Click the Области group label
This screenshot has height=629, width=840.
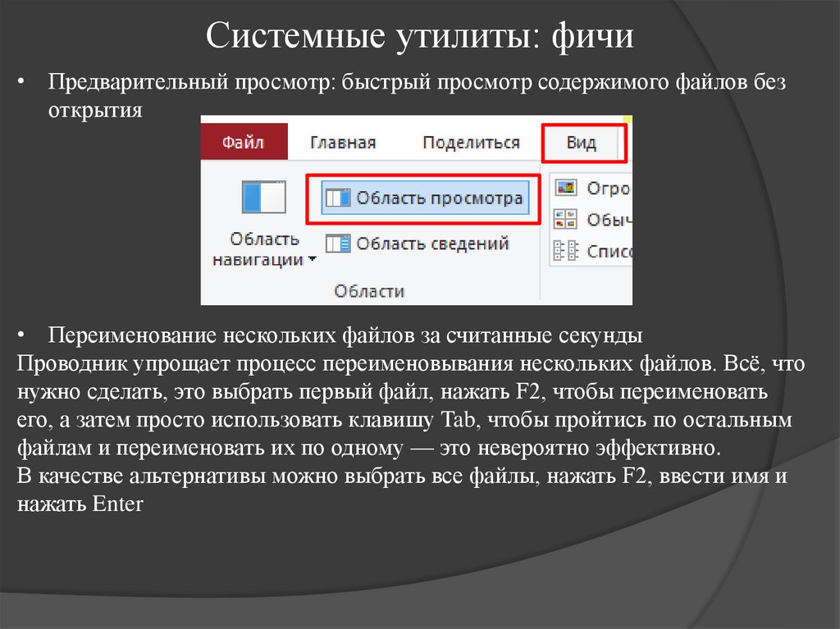(370, 290)
